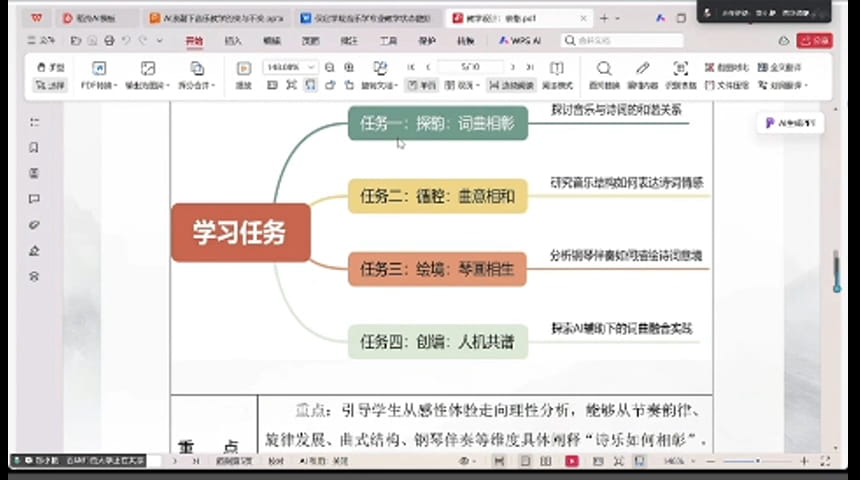Click the red Share button

pyautogui.click(x=815, y=41)
